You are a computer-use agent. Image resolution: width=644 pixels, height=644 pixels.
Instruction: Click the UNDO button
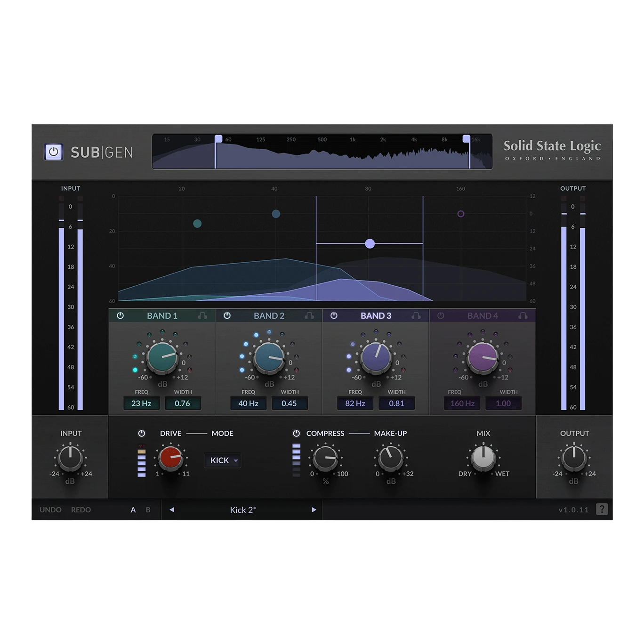click(50, 510)
